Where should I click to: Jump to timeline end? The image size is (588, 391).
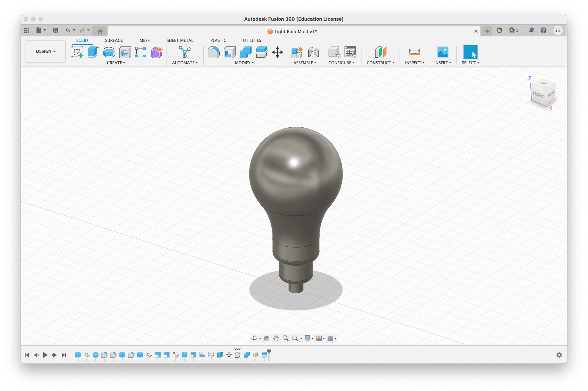tap(64, 355)
